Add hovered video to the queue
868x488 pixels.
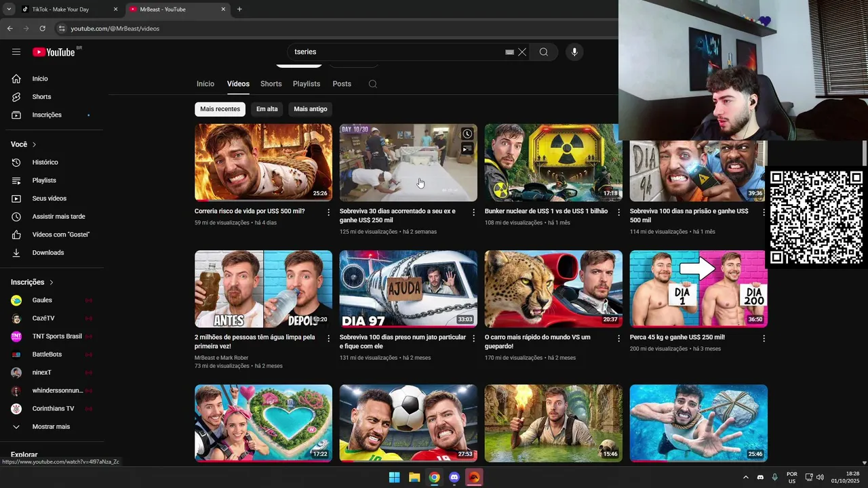point(467,149)
